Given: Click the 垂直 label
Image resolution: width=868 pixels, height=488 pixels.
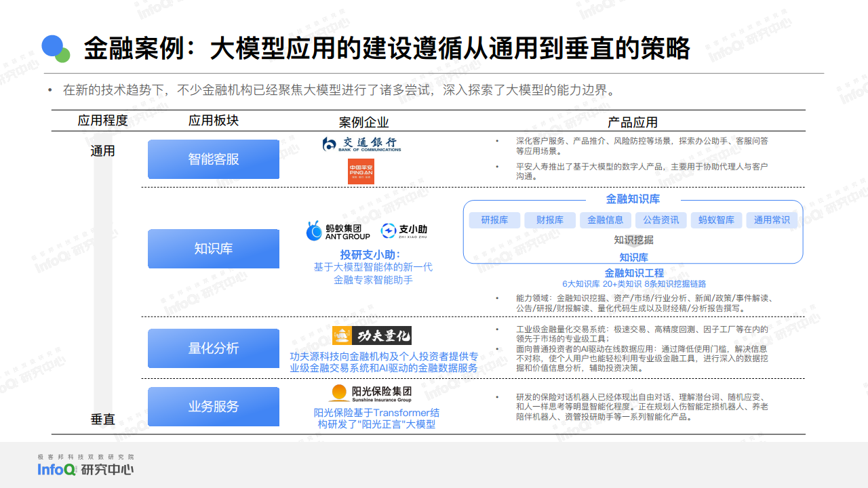Looking at the screenshot, I should pos(103,420).
